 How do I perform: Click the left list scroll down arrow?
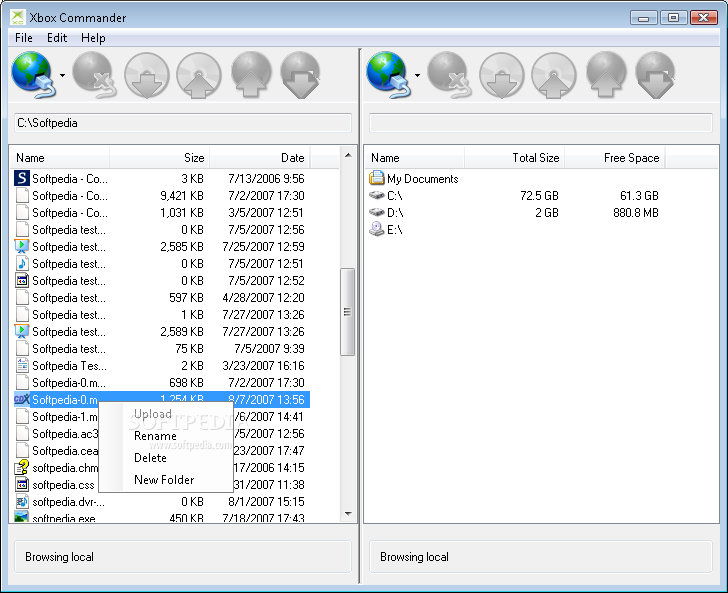tap(348, 514)
